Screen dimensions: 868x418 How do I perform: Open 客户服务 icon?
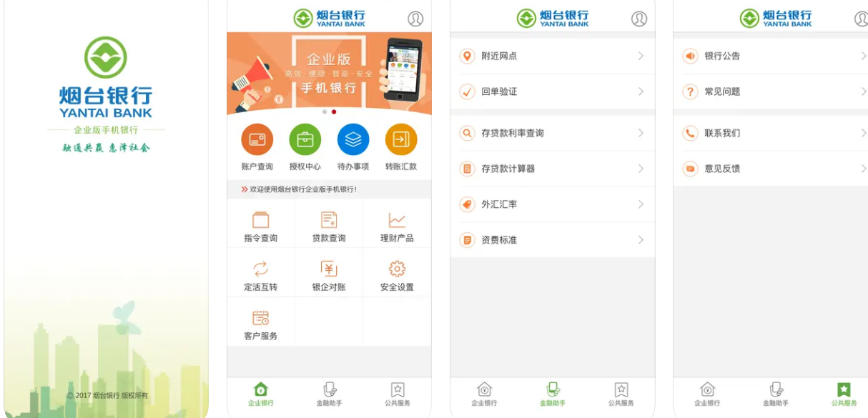[261, 318]
